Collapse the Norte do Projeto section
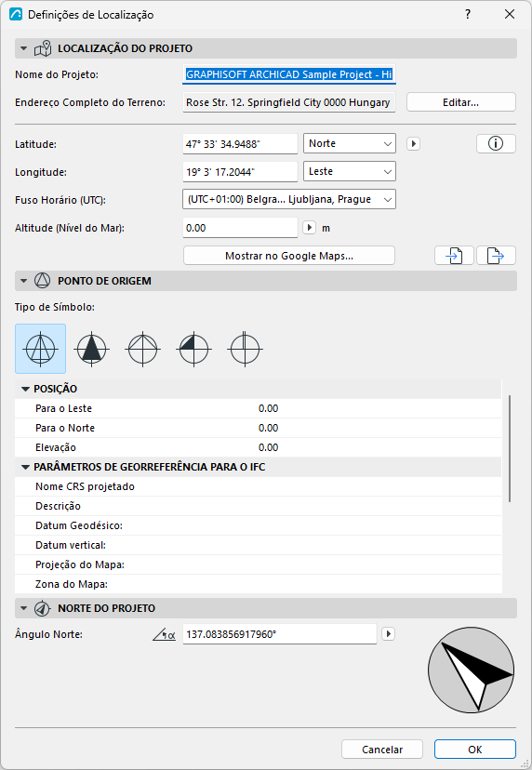 tap(23, 608)
